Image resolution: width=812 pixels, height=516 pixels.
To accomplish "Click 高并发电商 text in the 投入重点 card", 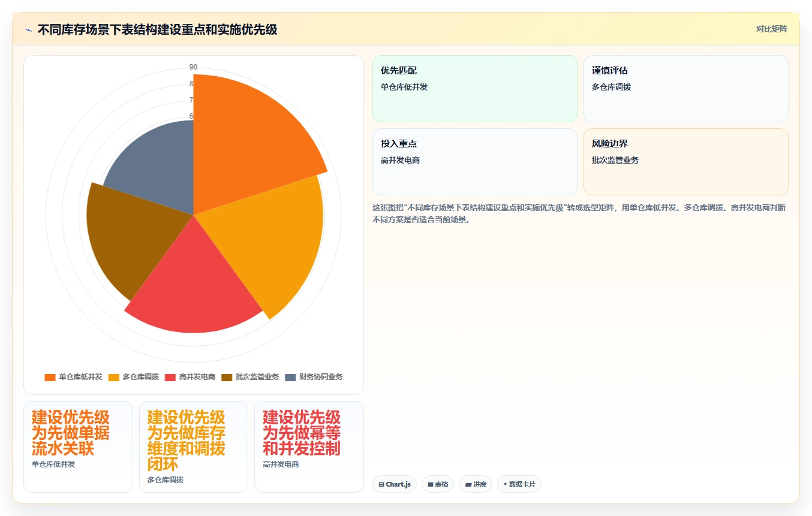I will tap(400, 161).
